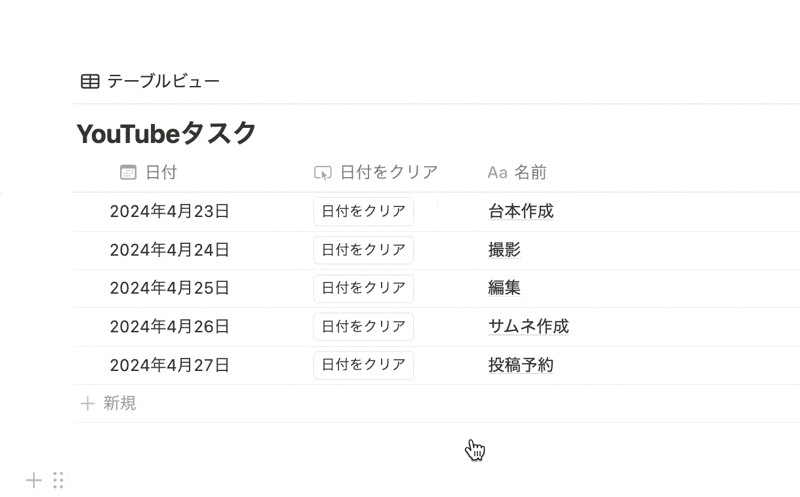Switch to the テーブルビュー tab

coord(151,81)
